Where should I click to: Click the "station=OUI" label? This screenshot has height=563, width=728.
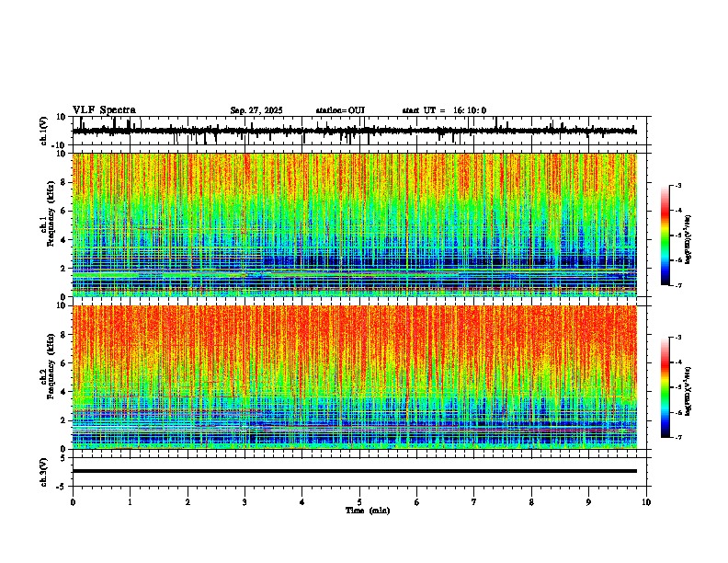point(340,110)
